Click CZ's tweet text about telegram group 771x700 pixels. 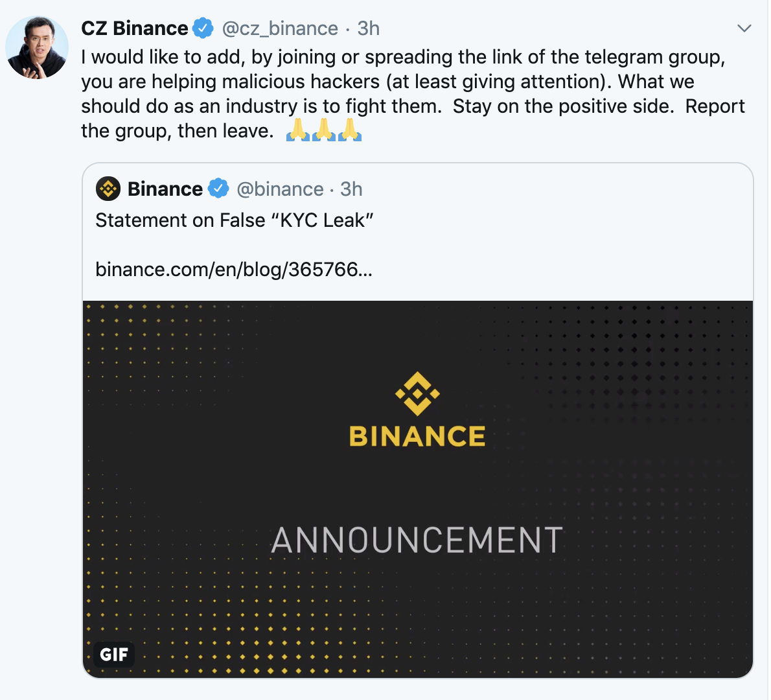(413, 94)
